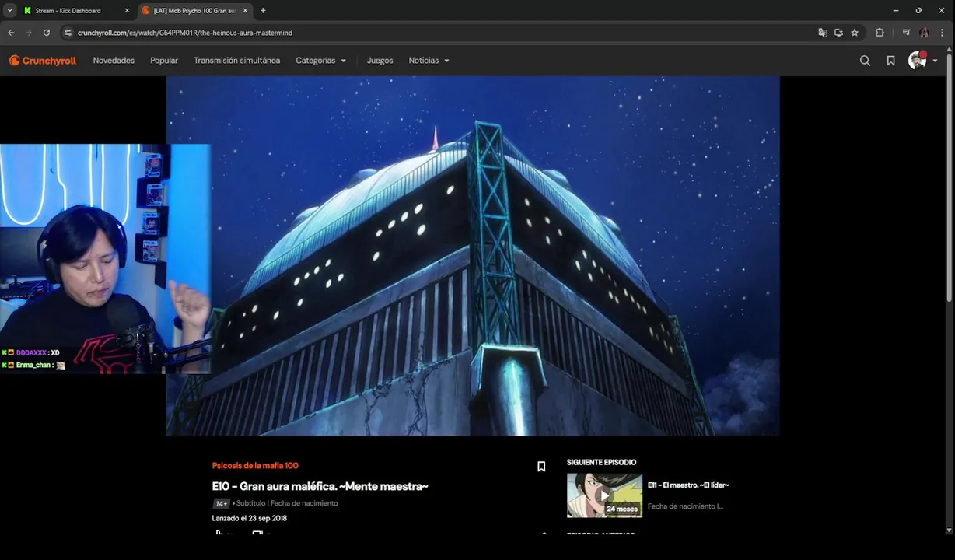The height and width of the screenshot is (560, 955).
Task: Click 'SIGUIENTE EPISODIO' heading
Action: tap(601, 462)
